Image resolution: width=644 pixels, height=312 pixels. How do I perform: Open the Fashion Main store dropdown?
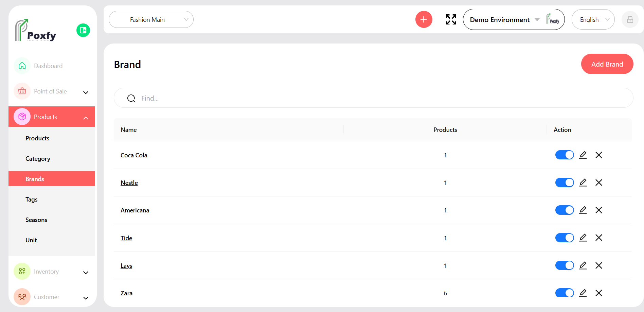[x=151, y=19]
